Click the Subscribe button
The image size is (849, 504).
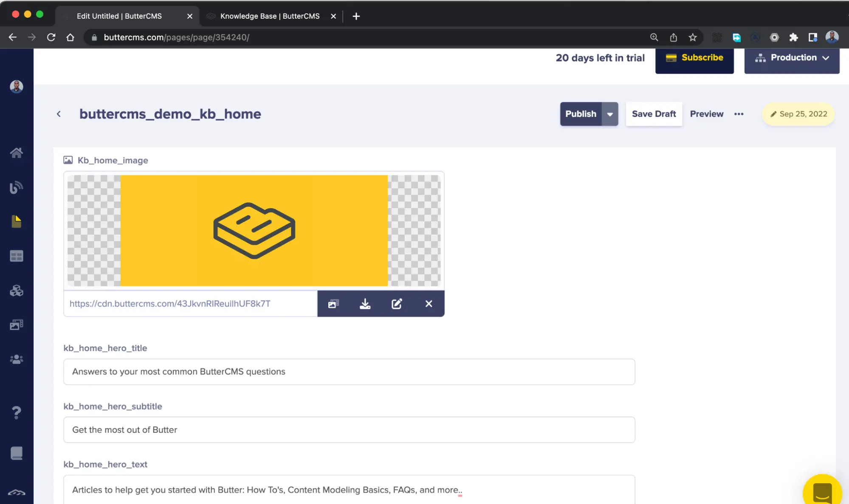[x=694, y=58]
